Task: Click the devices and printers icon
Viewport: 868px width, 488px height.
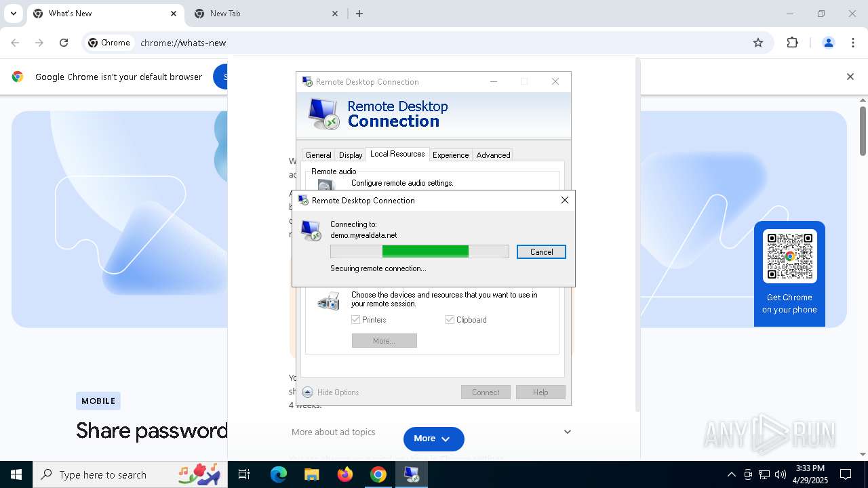Action: click(x=328, y=301)
